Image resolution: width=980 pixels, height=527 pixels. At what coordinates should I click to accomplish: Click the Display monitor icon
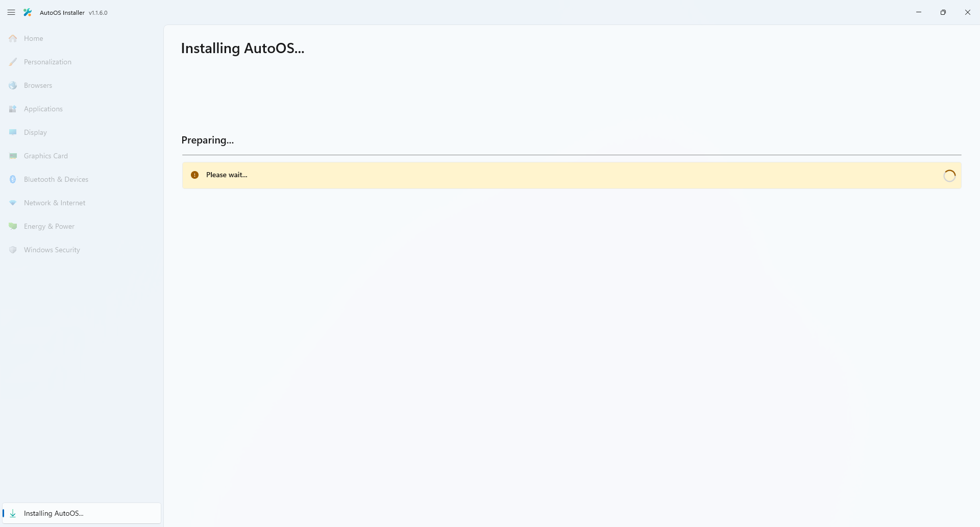coord(13,132)
